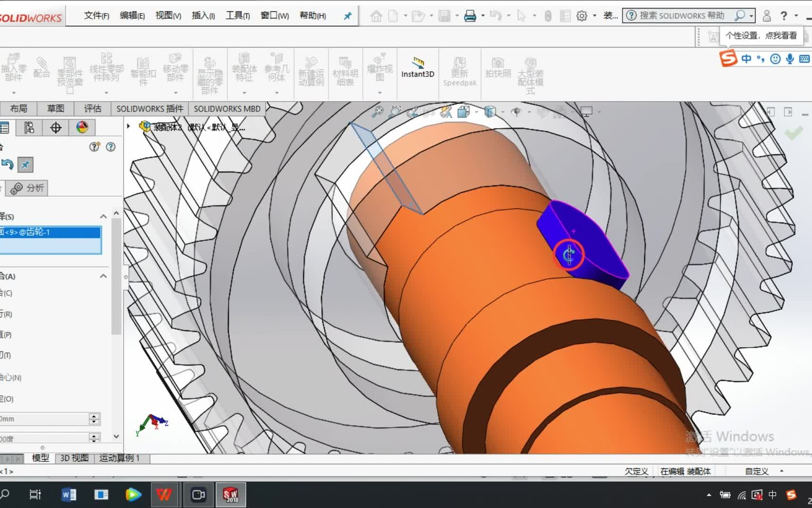Click the View Settings monitor icon
The width and height of the screenshot is (812, 508).
[586, 111]
